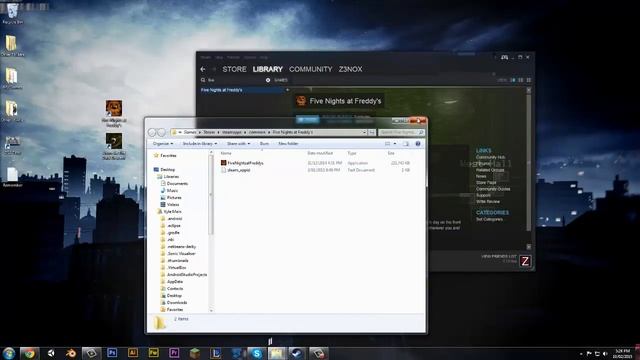Click the Z avatar in Steam's bottom corner
Screen dimensions: 640x360
click(525, 261)
